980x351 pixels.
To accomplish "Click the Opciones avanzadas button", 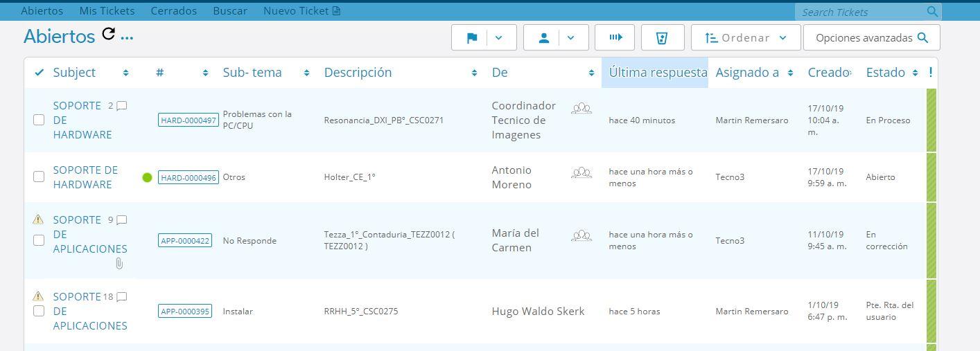I will (x=871, y=38).
